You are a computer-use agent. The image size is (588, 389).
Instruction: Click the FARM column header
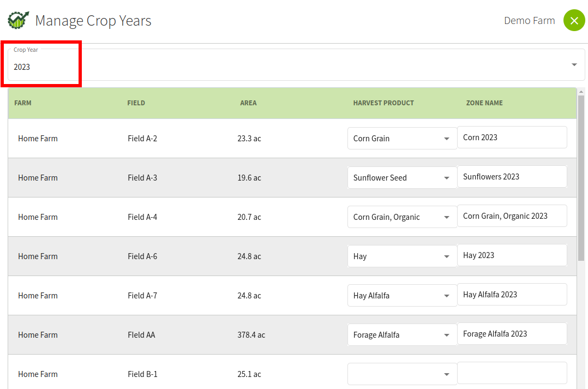coord(23,103)
